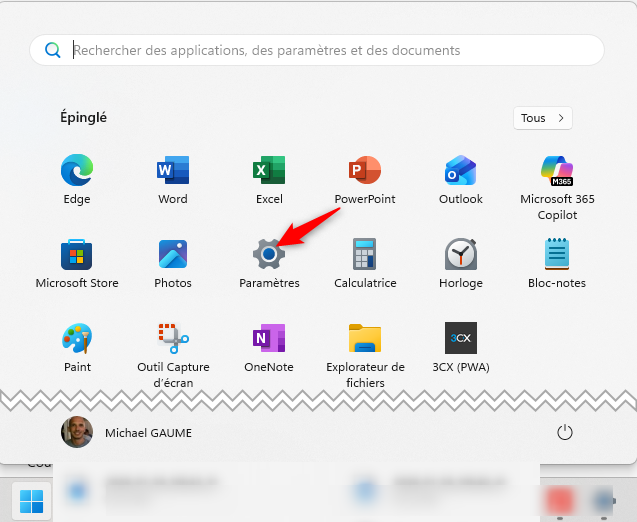Launch Microsoft 365 Copilot
637x522 pixels.
(557, 171)
